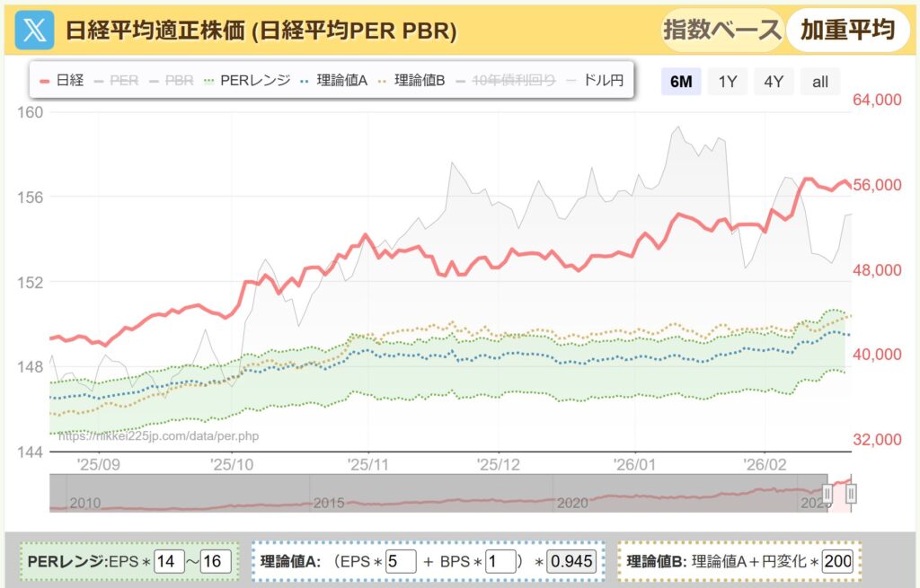Switch to the 4Y view
920x588 pixels.
click(774, 82)
